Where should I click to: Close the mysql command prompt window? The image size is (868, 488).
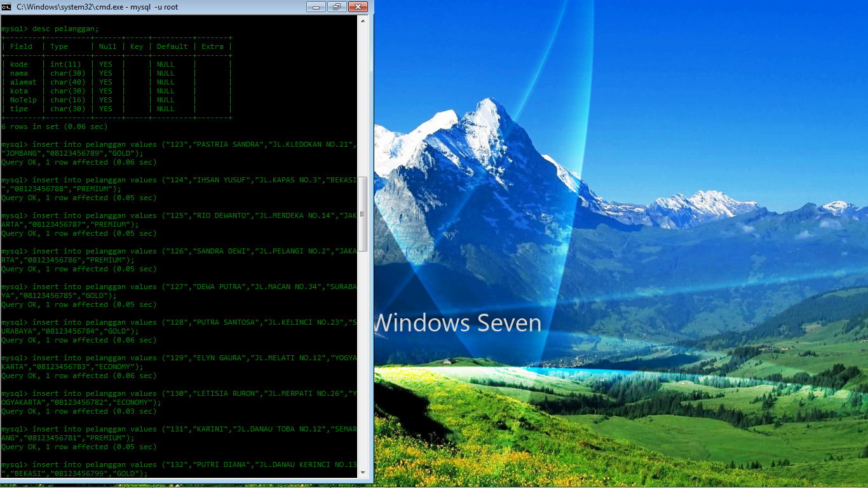(358, 7)
